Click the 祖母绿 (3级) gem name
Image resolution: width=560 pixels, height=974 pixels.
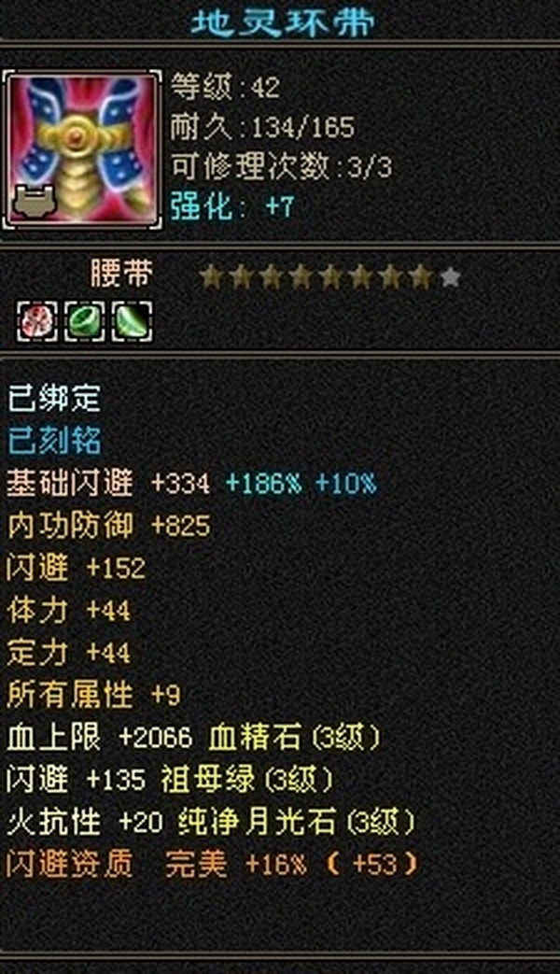point(247,779)
